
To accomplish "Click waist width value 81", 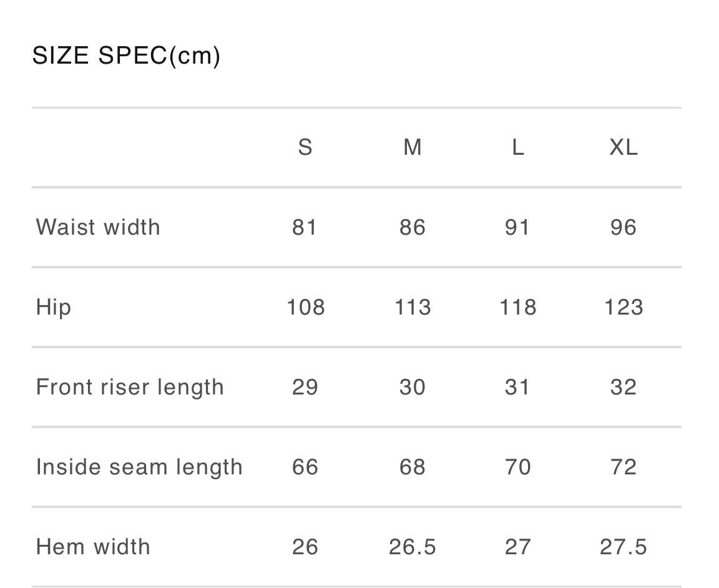I will coord(305,227).
